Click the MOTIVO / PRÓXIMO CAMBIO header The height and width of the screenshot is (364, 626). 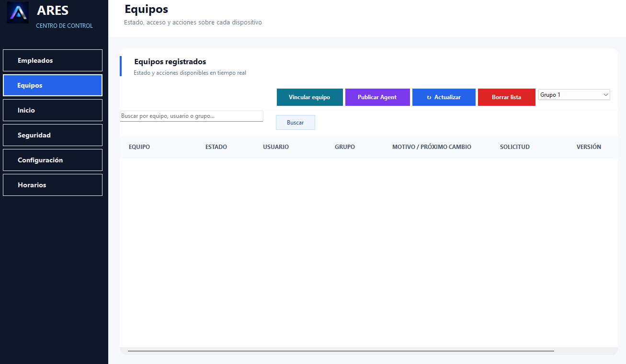(432, 147)
